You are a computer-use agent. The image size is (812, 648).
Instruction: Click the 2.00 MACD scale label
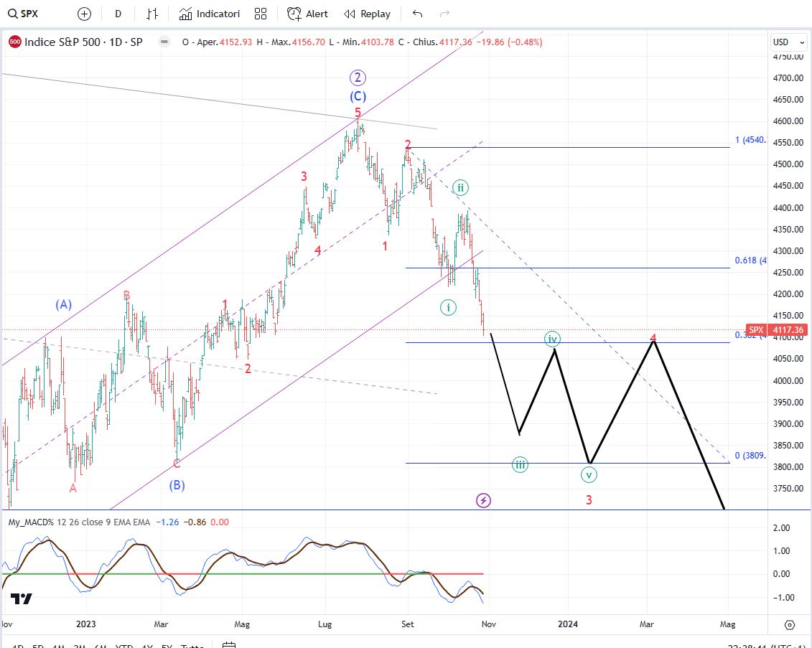[x=781, y=528]
